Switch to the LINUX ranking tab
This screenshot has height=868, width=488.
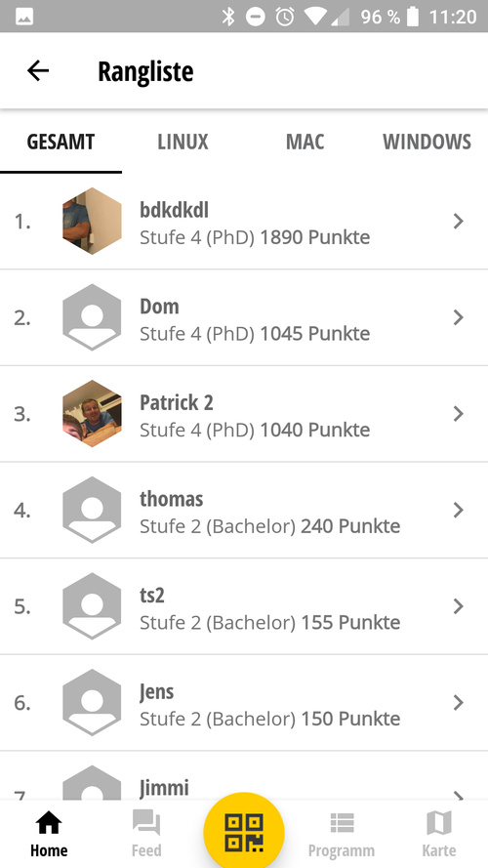pos(183,143)
